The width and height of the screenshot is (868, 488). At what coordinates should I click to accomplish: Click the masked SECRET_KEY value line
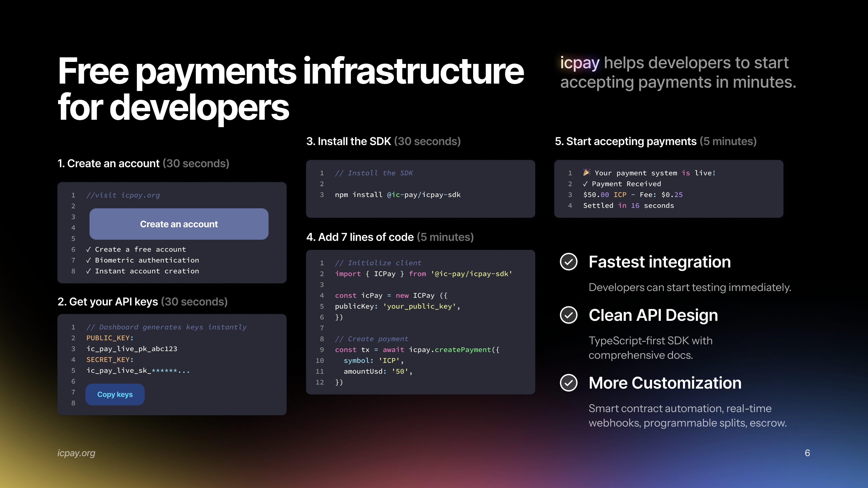coord(138,371)
